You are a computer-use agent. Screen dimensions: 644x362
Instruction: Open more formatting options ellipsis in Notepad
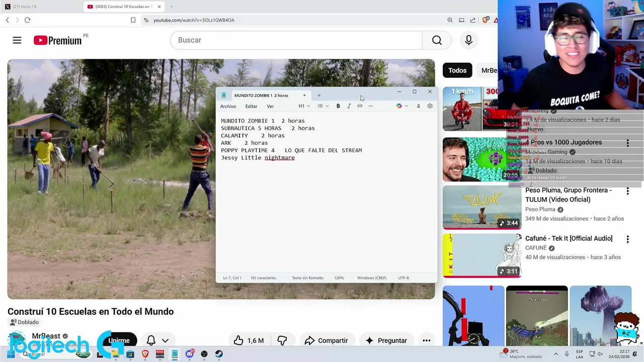pyautogui.click(x=371, y=106)
